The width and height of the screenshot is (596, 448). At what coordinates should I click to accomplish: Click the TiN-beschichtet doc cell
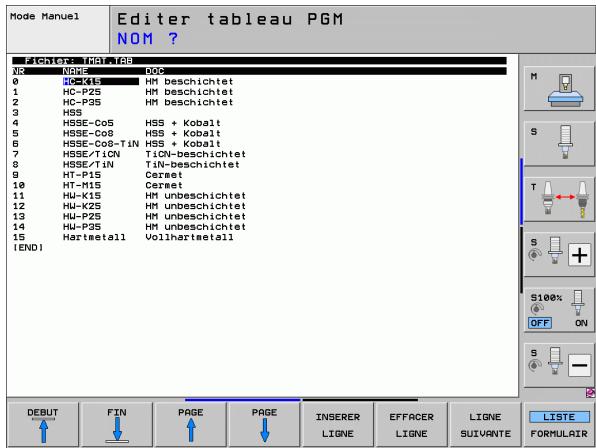click(192, 164)
